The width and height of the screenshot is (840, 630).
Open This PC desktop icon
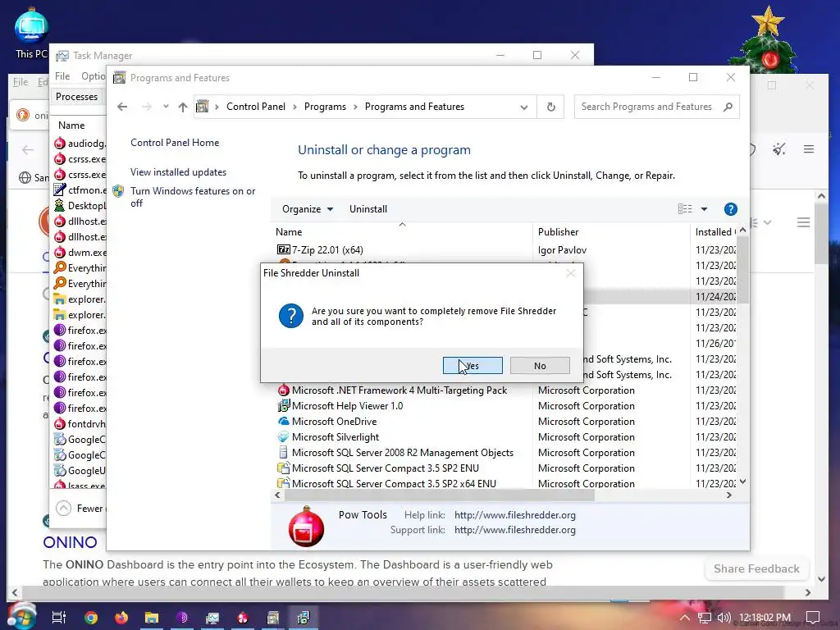click(31, 33)
